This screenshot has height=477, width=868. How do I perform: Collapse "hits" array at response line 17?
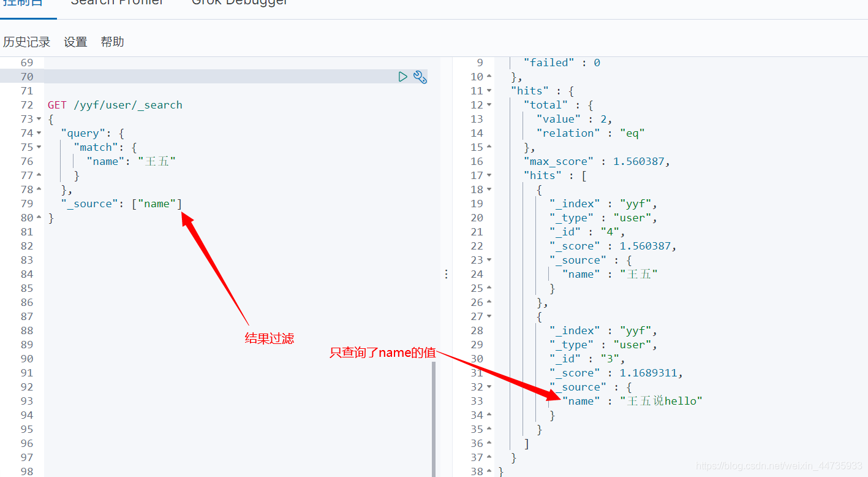489,175
